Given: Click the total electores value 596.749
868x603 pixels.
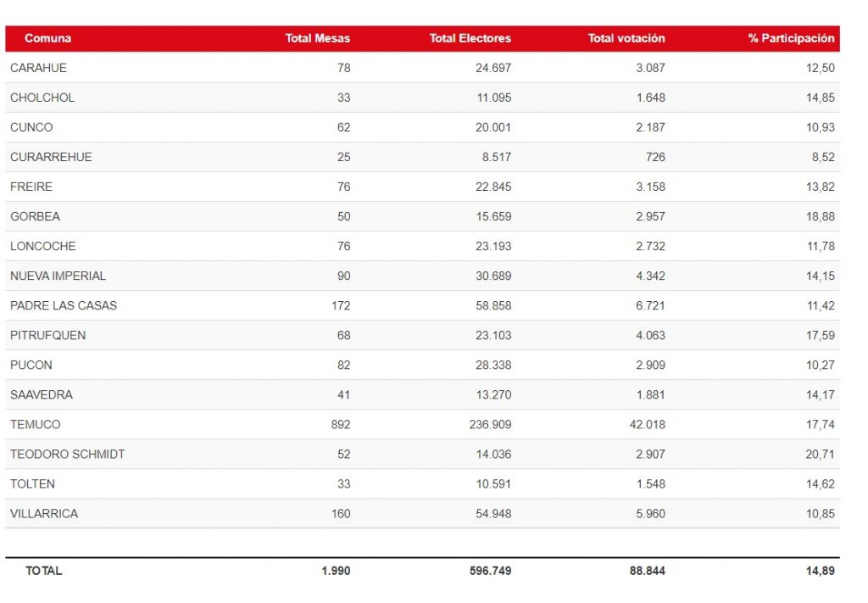Looking at the screenshot, I should (x=491, y=571).
